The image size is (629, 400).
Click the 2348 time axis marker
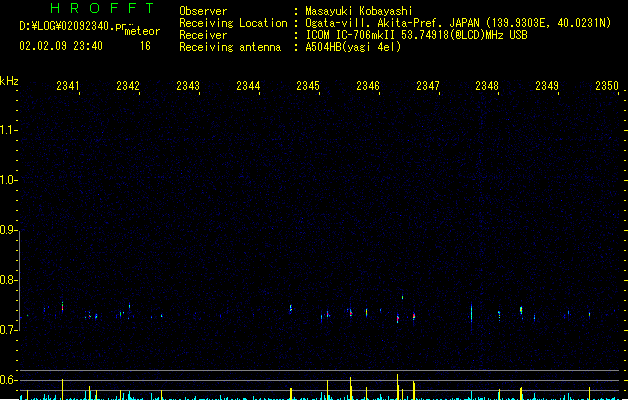(x=487, y=85)
